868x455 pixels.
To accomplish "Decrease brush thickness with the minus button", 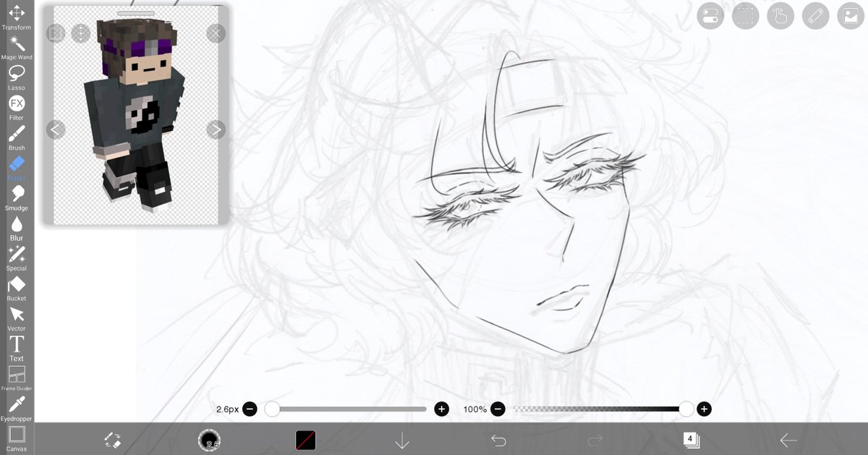I will click(x=250, y=409).
